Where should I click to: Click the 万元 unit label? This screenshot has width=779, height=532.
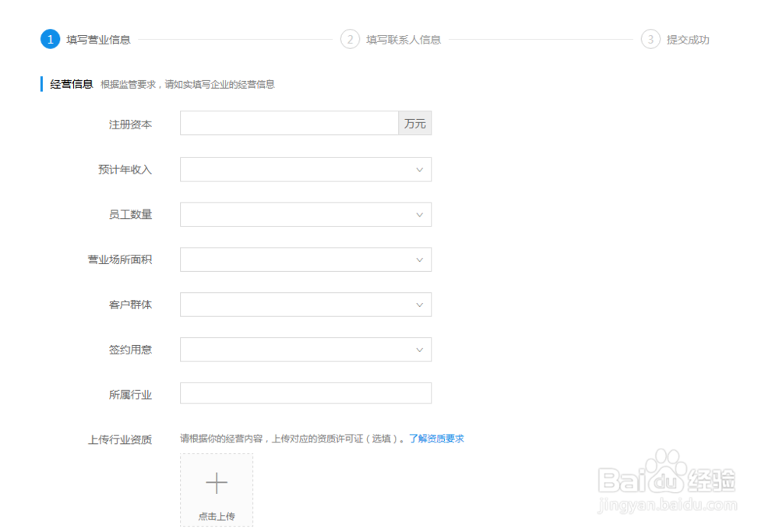[x=414, y=122]
